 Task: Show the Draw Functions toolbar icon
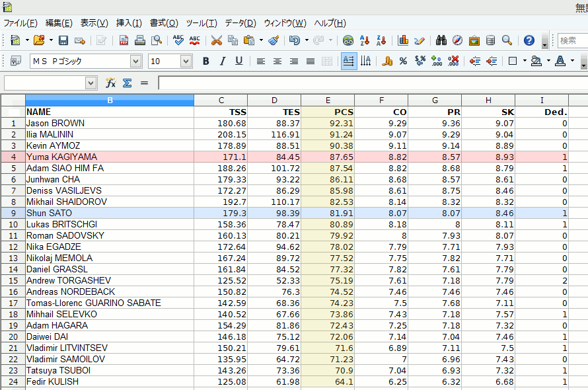pos(420,40)
